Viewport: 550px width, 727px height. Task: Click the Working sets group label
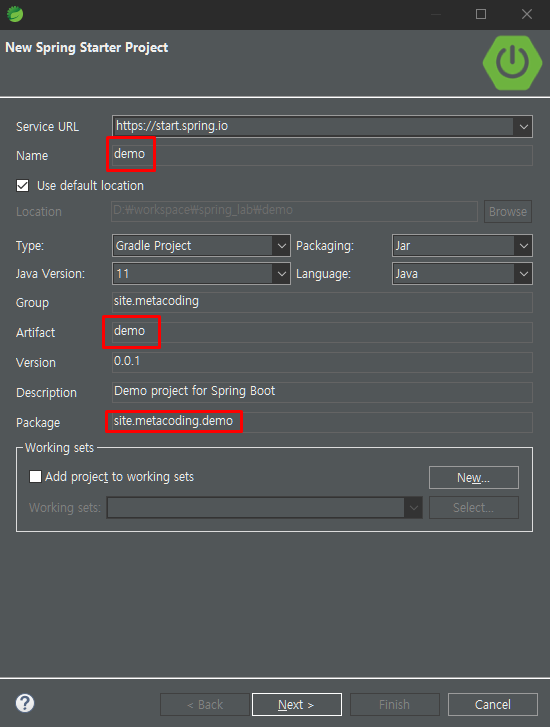pos(59,447)
